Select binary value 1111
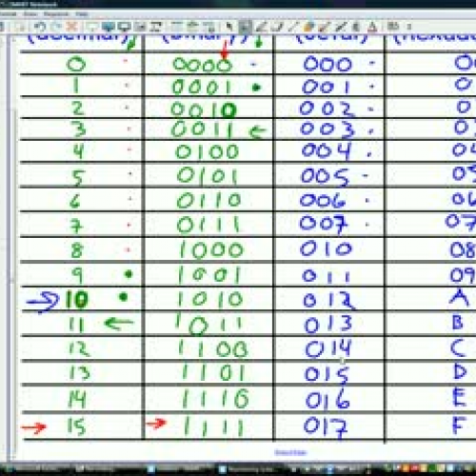 [x=214, y=427]
